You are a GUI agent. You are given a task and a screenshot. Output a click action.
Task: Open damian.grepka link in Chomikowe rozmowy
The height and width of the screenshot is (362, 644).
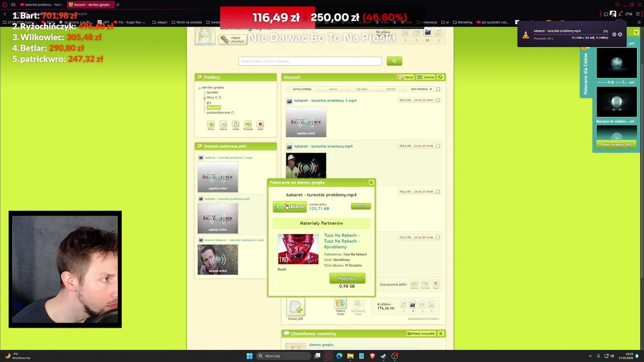pyautogui.click(x=321, y=345)
